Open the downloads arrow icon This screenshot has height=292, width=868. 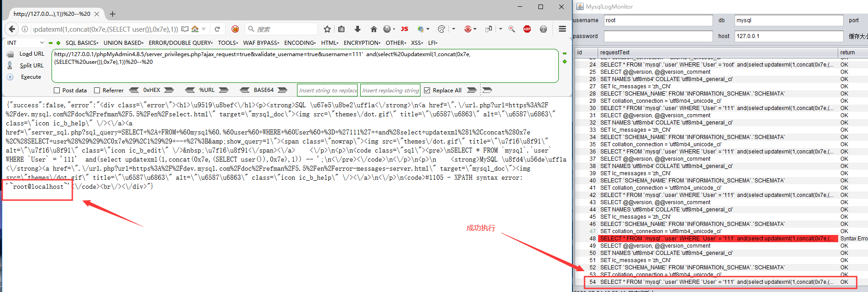click(x=358, y=29)
